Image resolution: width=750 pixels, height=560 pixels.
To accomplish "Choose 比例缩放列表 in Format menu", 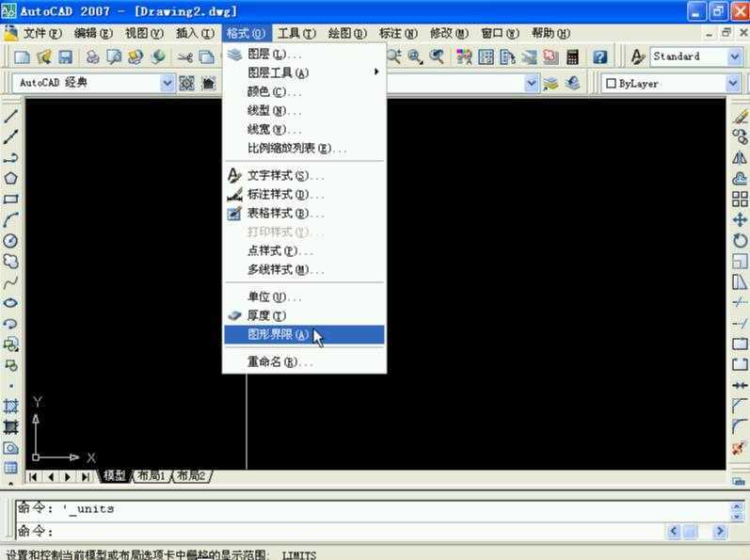I will (304, 149).
